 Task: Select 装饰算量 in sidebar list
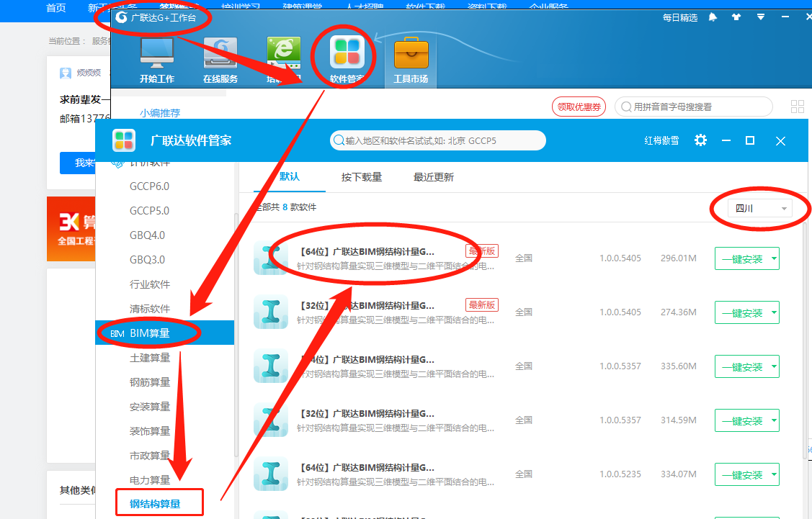[x=150, y=431]
